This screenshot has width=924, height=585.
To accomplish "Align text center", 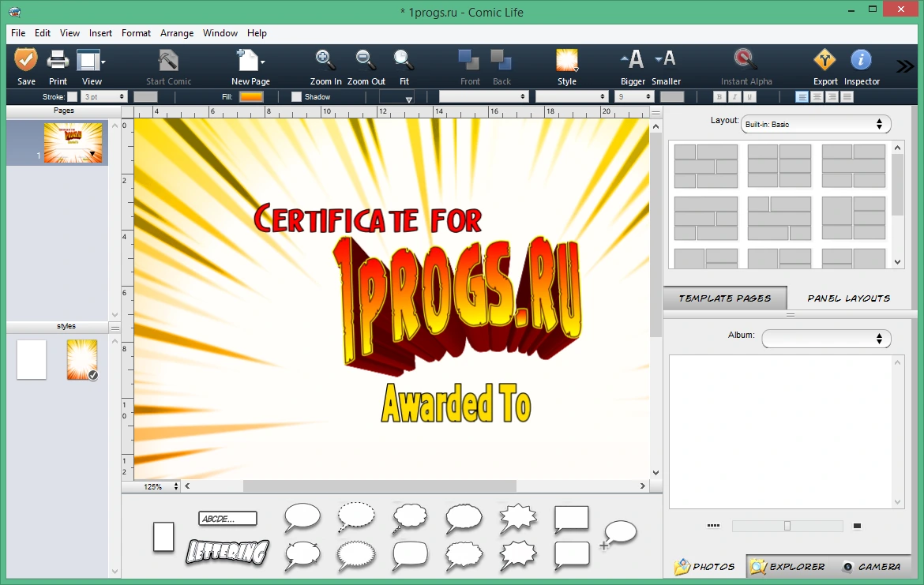I will 817,96.
